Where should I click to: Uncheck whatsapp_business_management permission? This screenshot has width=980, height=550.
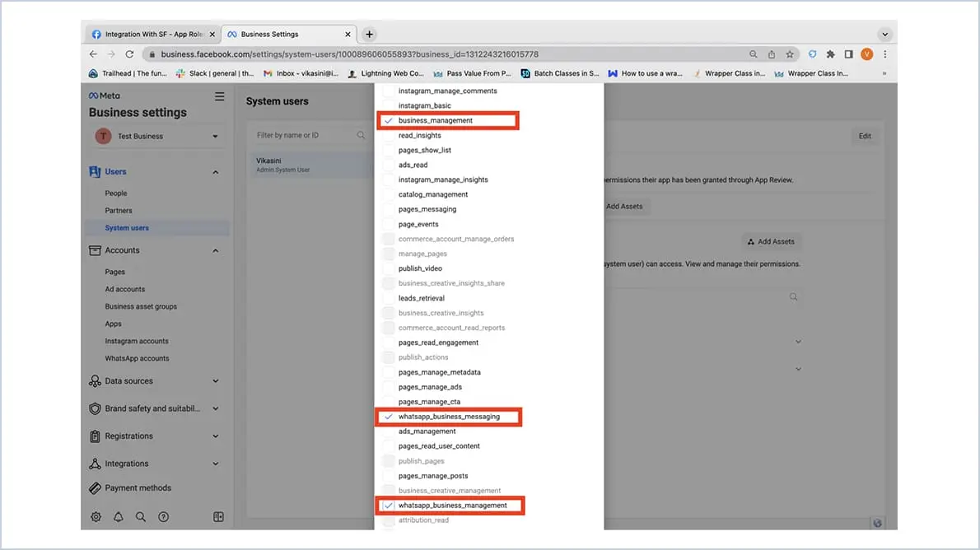(389, 506)
